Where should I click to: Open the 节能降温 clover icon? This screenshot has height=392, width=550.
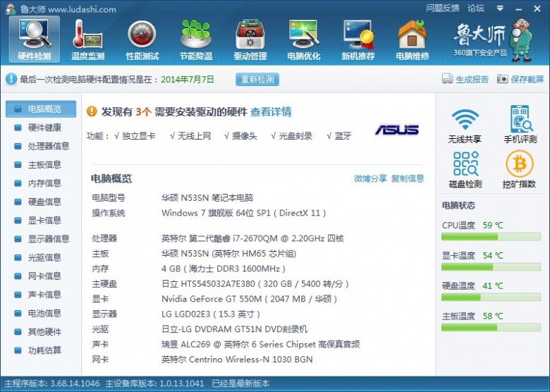(196, 39)
